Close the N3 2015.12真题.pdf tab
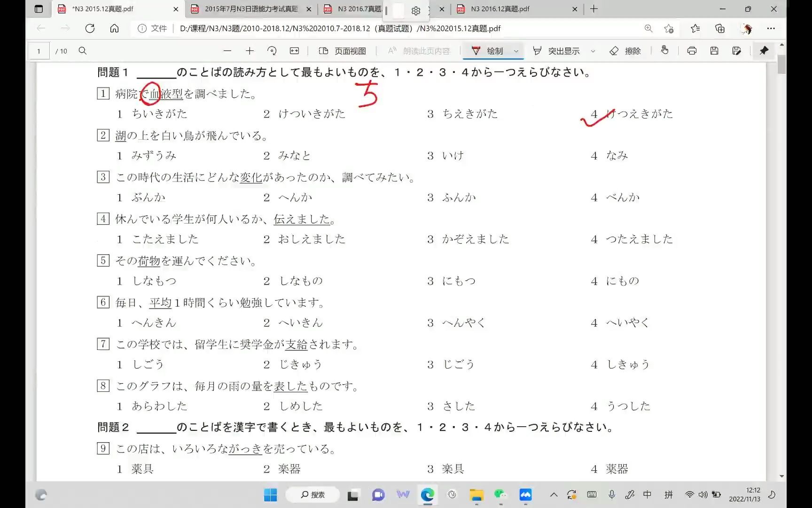This screenshot has height=508, width=812. click(x=176, y=9)
